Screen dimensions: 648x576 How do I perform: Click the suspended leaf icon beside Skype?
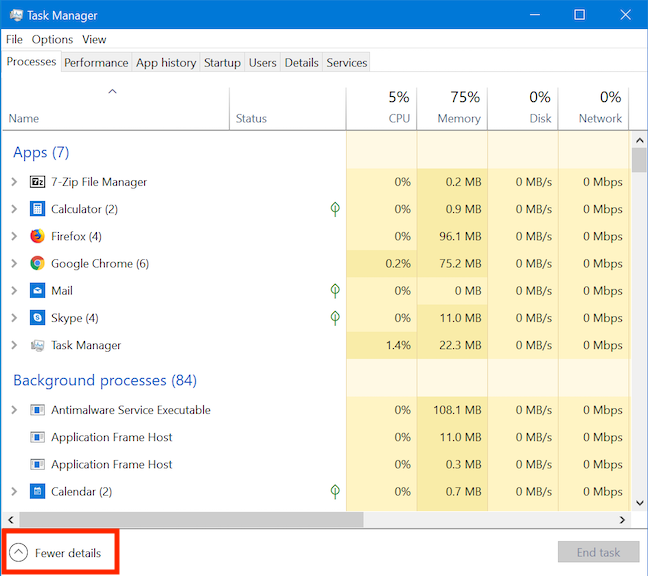point(335,318)
